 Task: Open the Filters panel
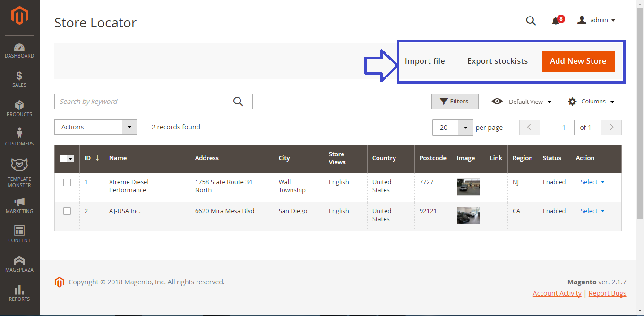pyautogui.click(x=455, y=101)
